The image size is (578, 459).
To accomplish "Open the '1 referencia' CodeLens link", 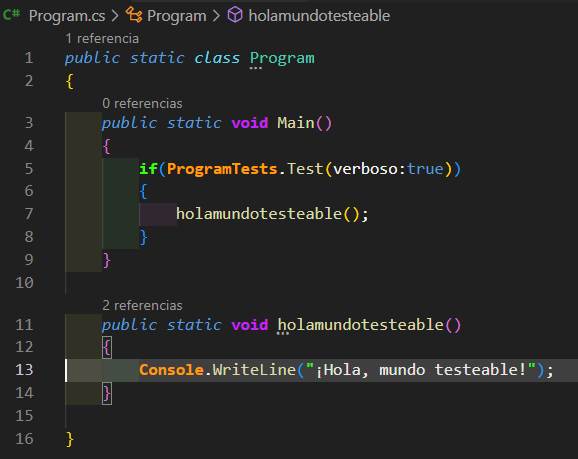I will (102, 38).
